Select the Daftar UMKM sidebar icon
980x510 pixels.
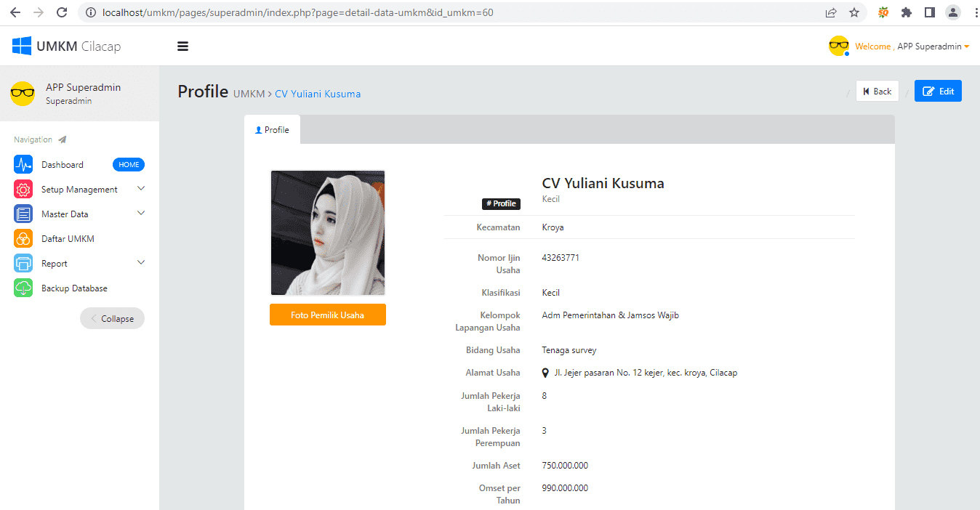pos(23,238)
